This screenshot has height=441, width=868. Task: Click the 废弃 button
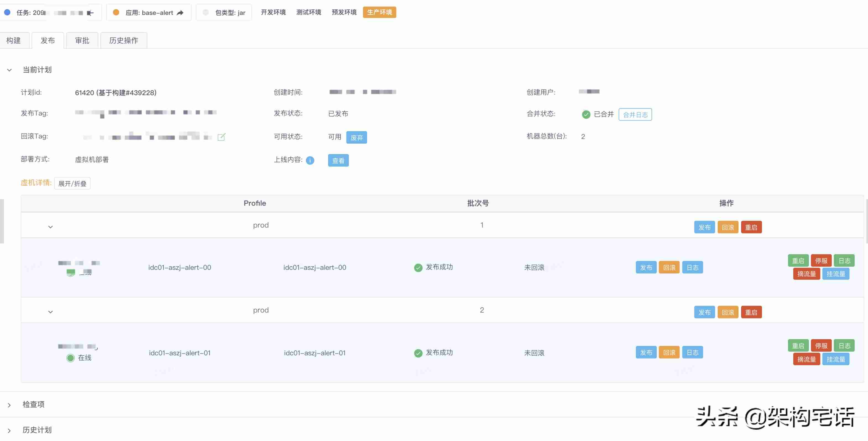(357, 138)
